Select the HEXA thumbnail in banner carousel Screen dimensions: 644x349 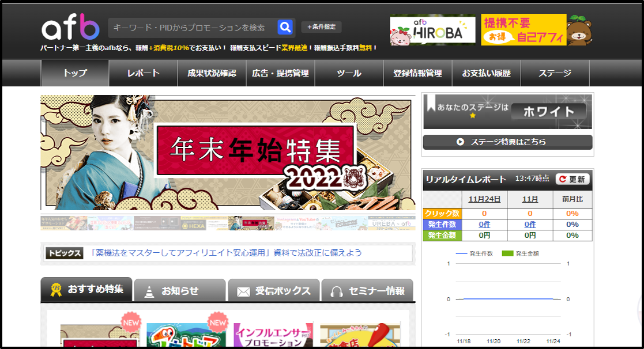click(x=204, y=223)
